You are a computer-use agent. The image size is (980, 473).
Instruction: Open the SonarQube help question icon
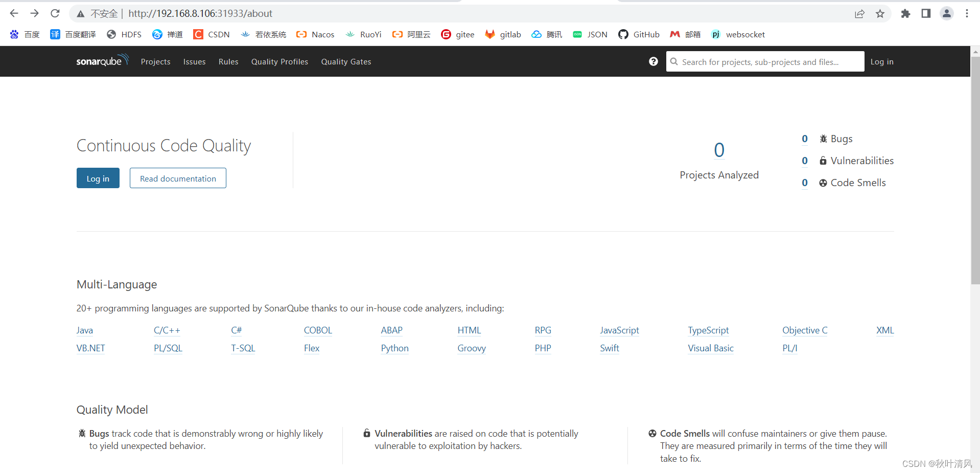653,61
